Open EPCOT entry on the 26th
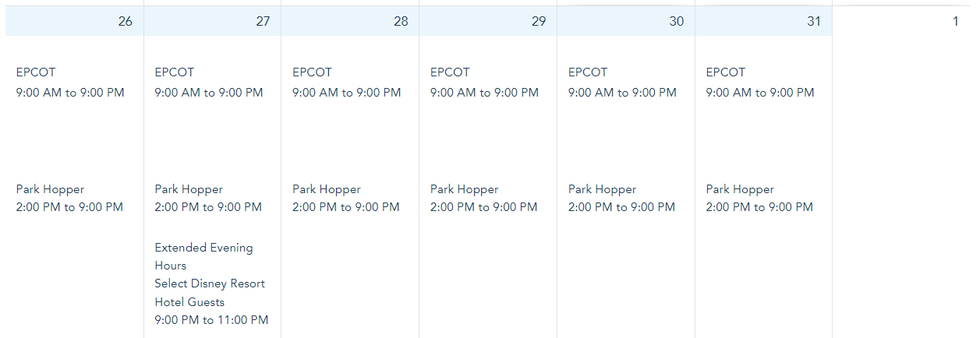Viewport: 980px width, 338px height. 37,72
